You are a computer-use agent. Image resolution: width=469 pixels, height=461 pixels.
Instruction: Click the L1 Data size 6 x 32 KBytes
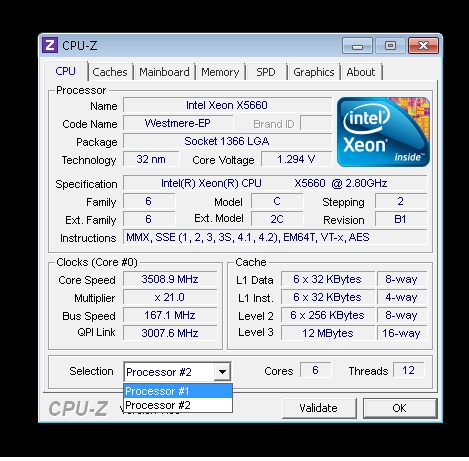(328, 279)
